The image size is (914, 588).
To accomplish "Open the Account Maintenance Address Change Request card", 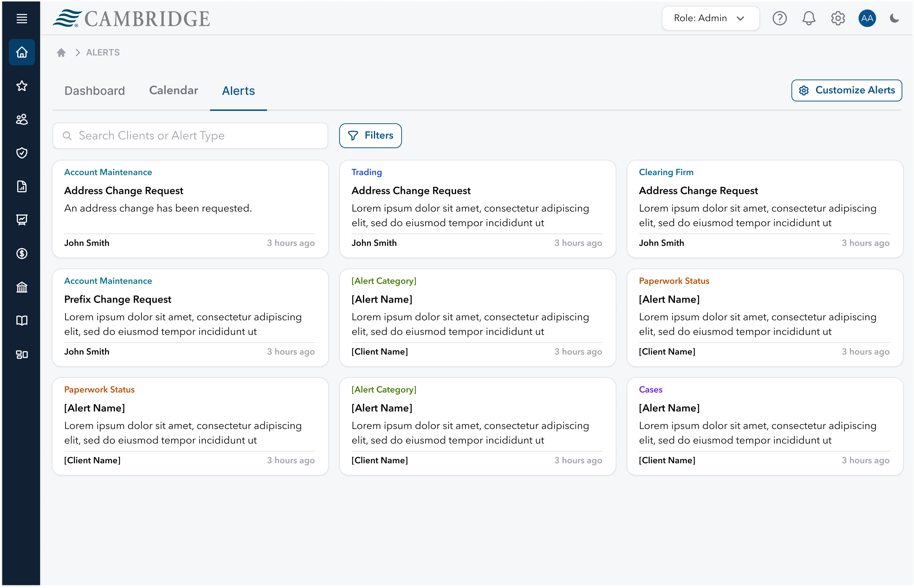I will pos(190,209).
